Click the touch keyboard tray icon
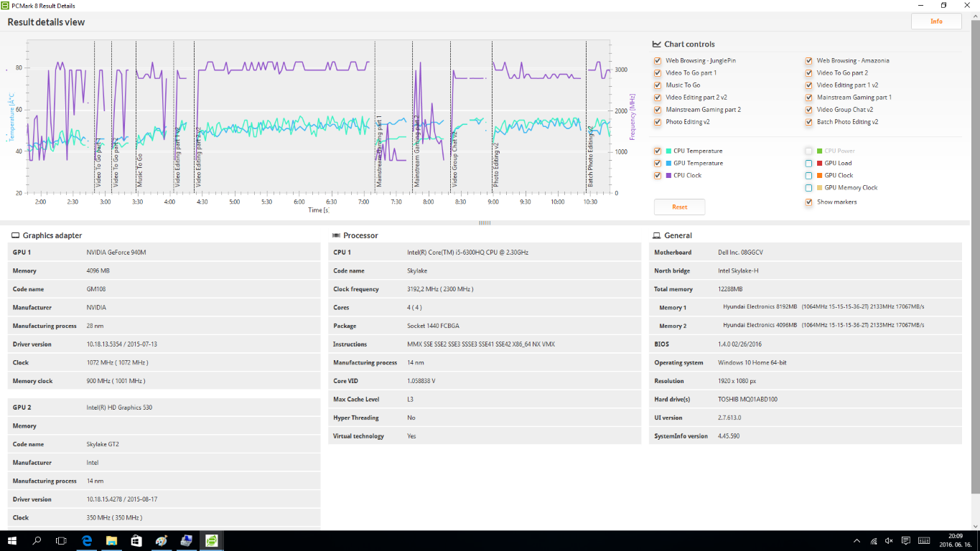This screenshot has height=551, width=980. (924, 541)
